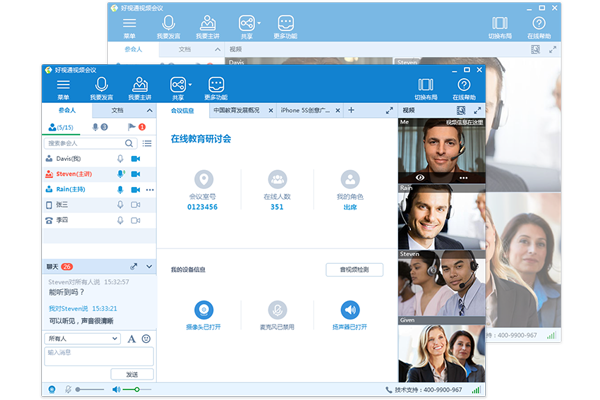Click 切换布局 layout icon in front window

point(425,84)
